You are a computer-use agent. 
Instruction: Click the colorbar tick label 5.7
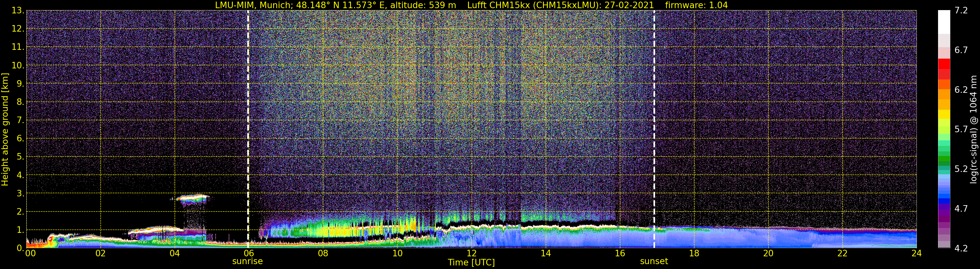point(961,130)
